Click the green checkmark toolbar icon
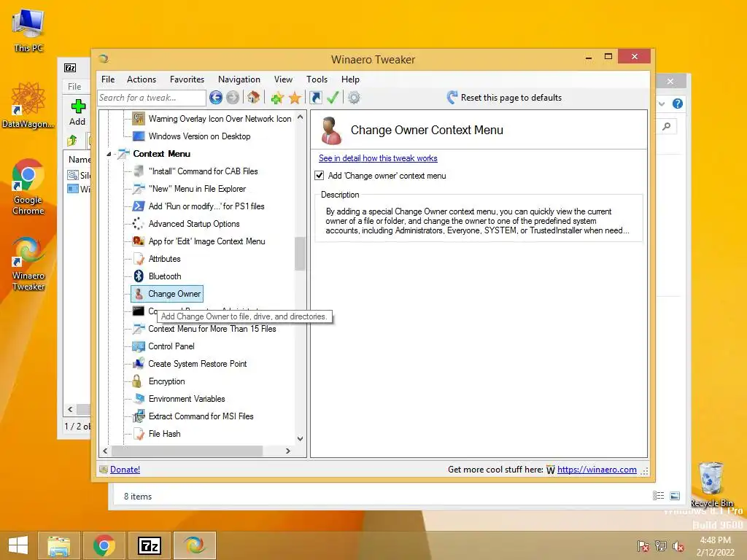The width and height of the screenshot is (747, 560). 333,98
